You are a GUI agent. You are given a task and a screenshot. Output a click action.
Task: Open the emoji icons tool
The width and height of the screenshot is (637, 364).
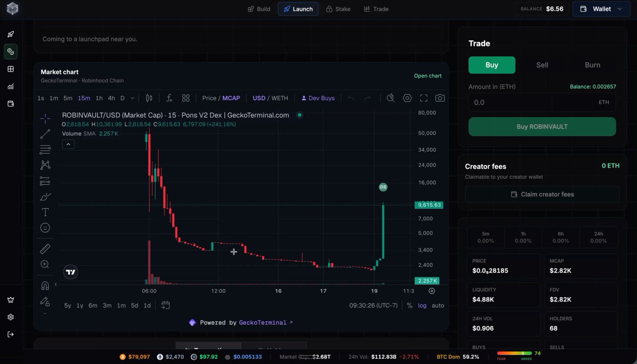coord(45,228)
